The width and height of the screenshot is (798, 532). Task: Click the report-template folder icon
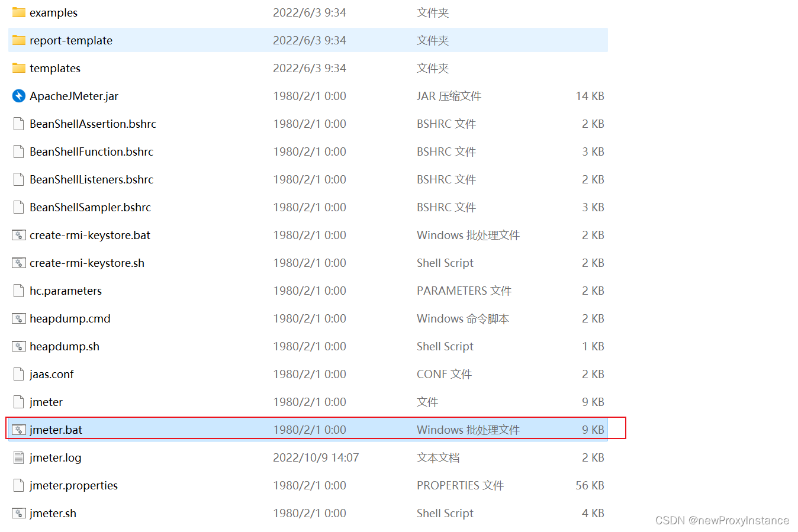19,40
